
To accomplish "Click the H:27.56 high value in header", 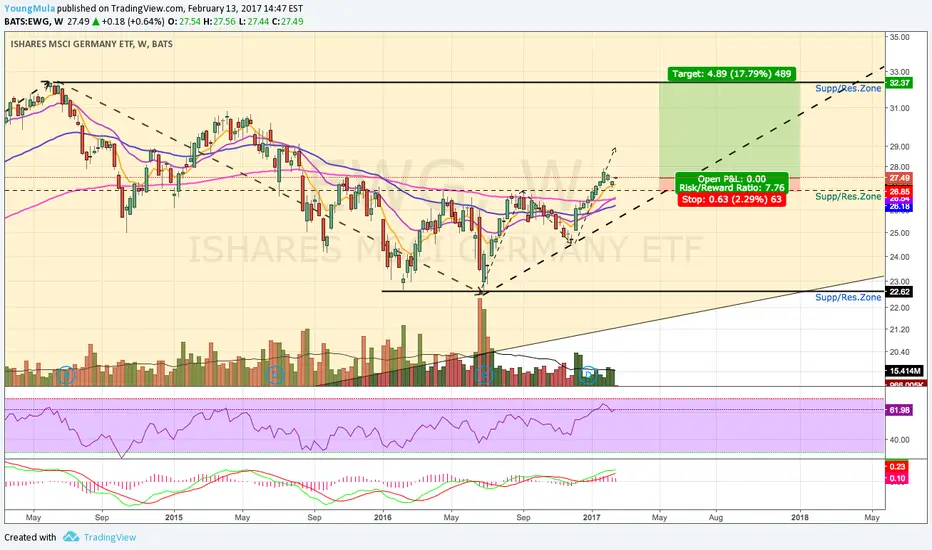I will pos(219,21).
